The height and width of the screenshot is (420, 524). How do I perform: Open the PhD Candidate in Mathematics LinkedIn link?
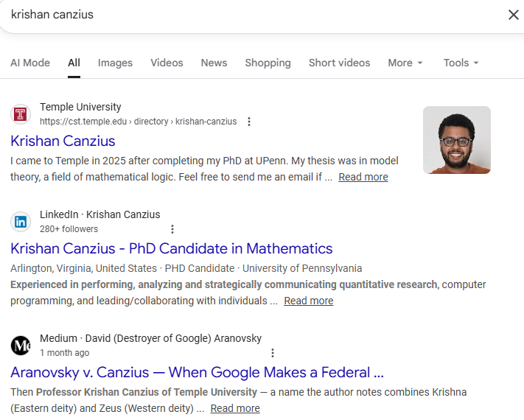171,248
